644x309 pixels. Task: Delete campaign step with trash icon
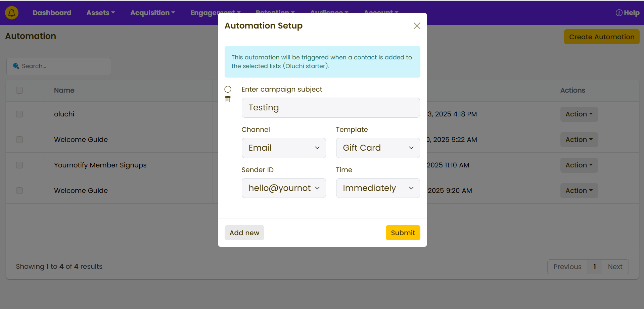228,99
